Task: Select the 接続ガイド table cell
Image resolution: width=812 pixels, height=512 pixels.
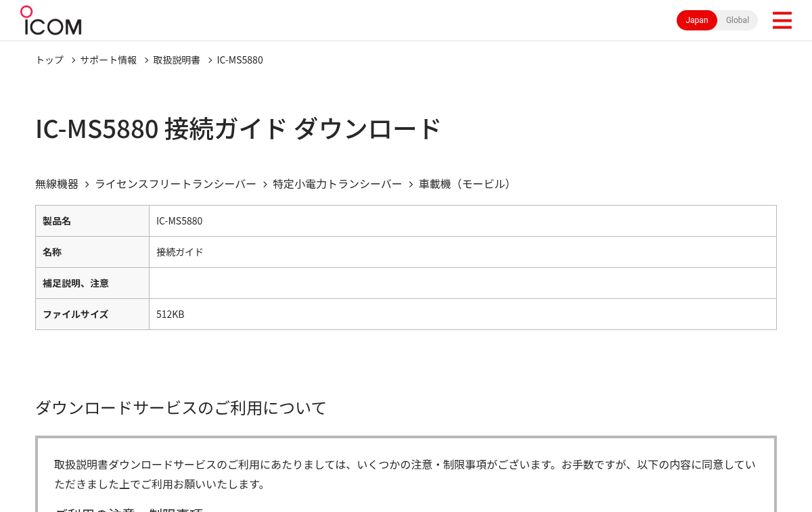Action: tap(463, 252)
